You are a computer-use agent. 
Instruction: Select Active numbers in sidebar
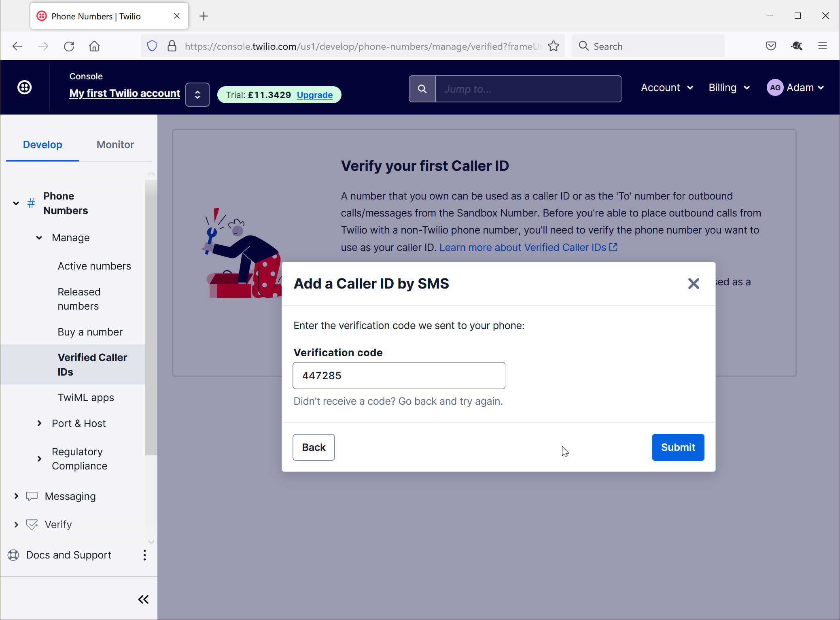point(94,266)
